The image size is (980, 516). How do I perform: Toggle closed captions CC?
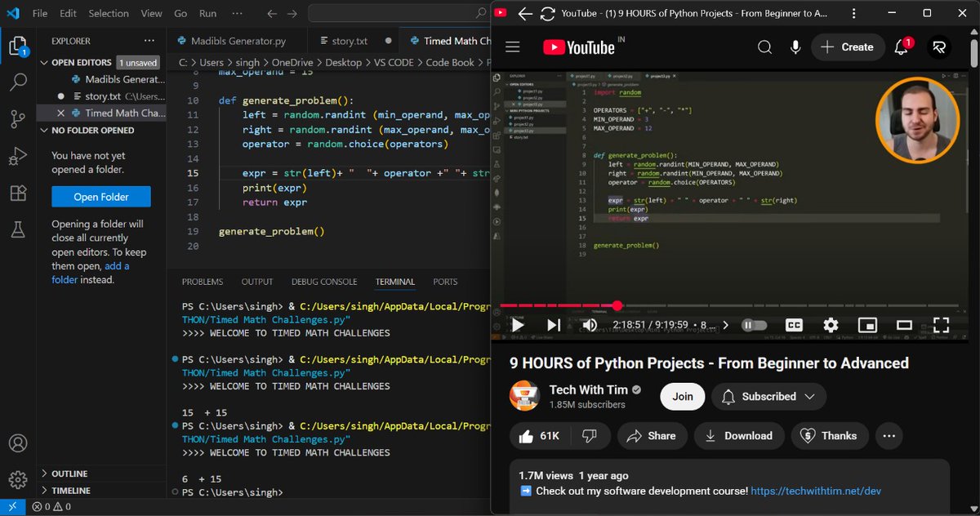[x=795, y=325]
